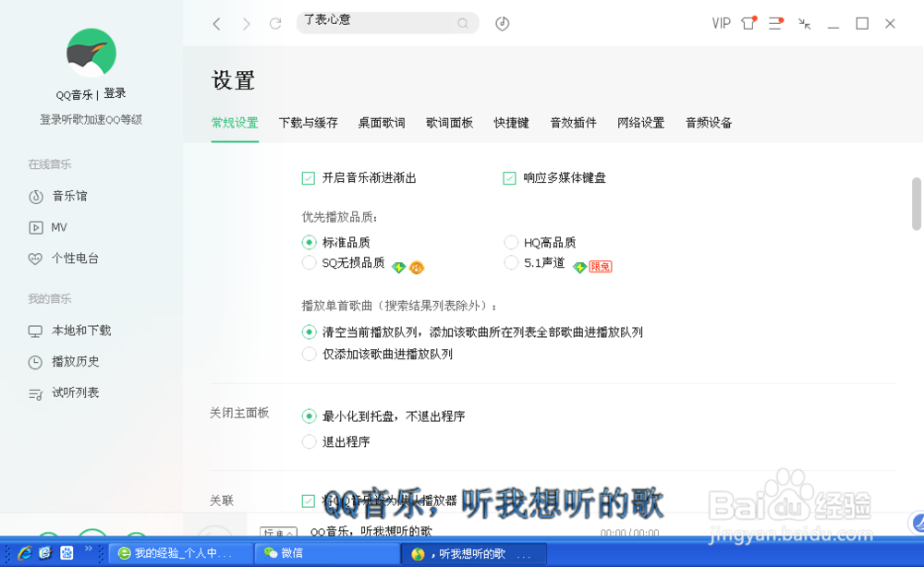Click the 音乐馆 disc icon
Viewport: 924px width, 567px height.
click(36, 197)
